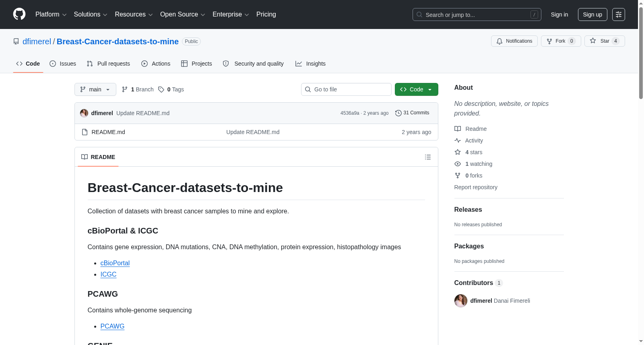Screen dimensions: 644x345
Task: Open the Contributors heading link
Action: click(479, 283)
